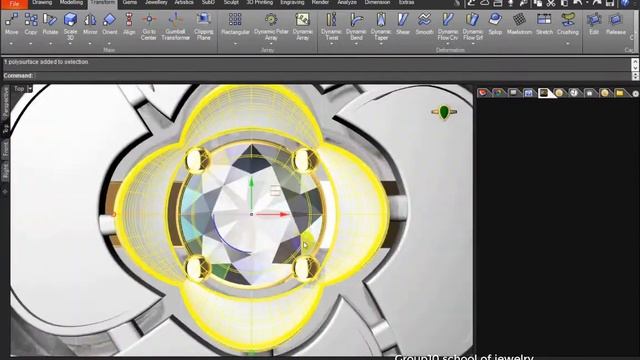This screenshot has width=640, height=360.
Task: Click the Splop tool
Action: coord(495,24)
